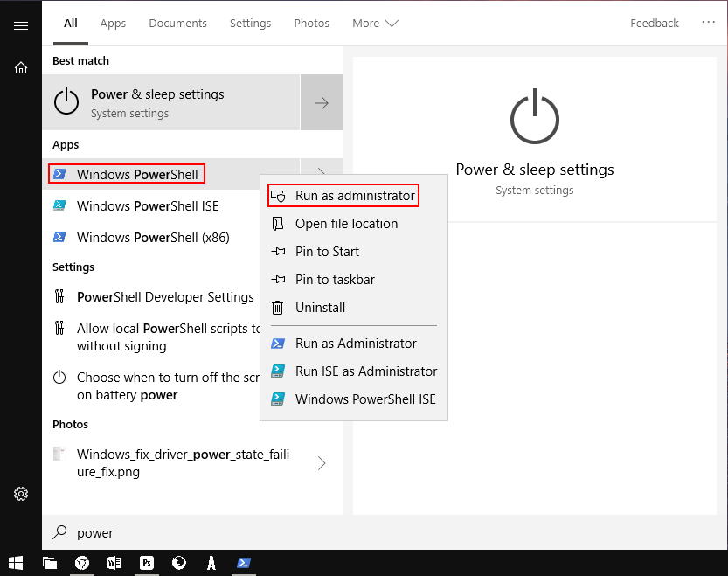728x576 pixels.
Task: Click the image file thumbnail icon
Action: [59, 454]
